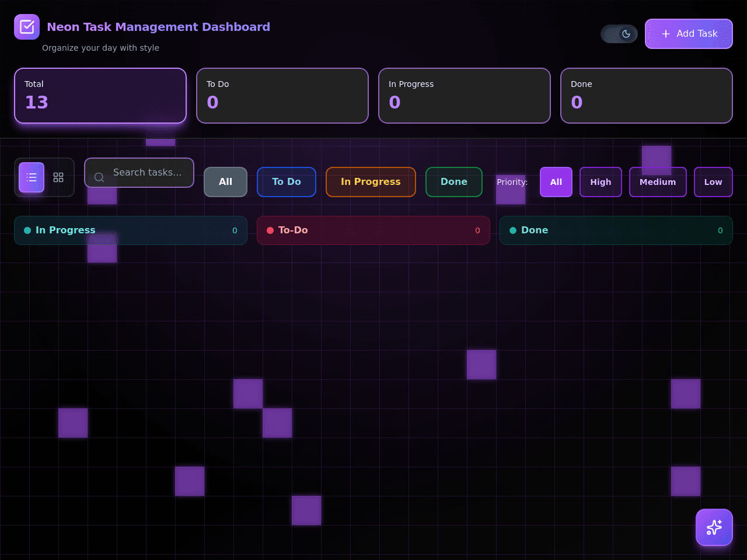Switch to grid view icon
The image size is (747, 560).
pos(58,177)
